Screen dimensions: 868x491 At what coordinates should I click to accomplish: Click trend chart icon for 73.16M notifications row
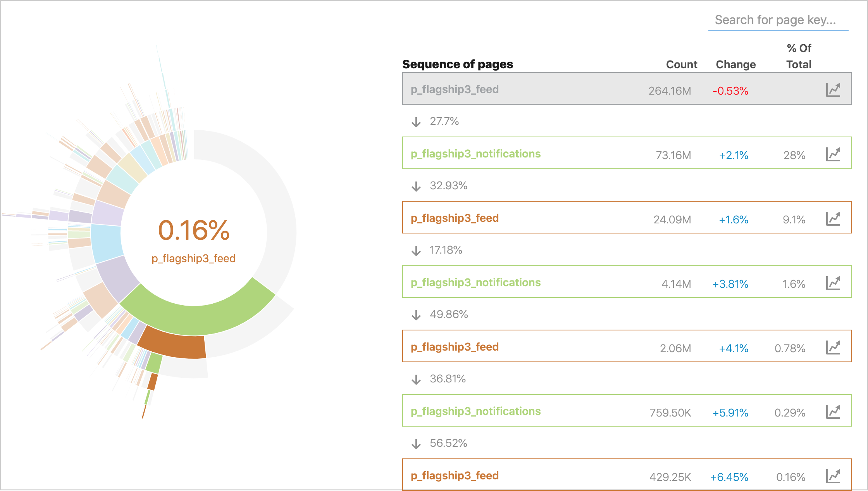point(833,154)
